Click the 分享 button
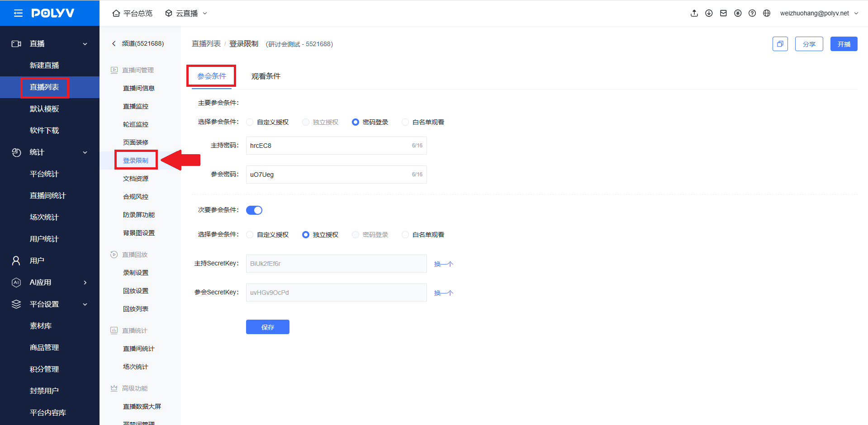This screenshot has width=868, height=425. [809, 44]
